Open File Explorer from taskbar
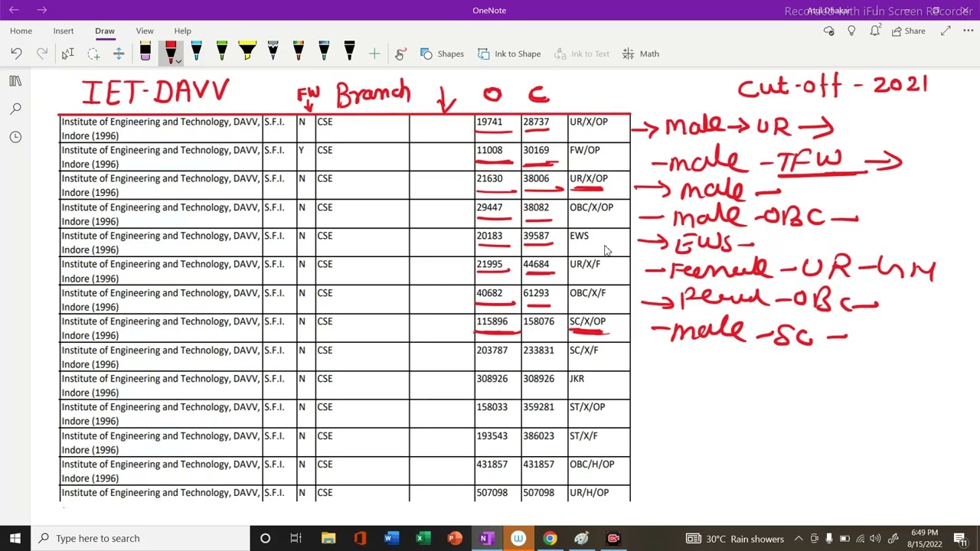The height and width of the screenshot is (551, 980). pos(328,538)
